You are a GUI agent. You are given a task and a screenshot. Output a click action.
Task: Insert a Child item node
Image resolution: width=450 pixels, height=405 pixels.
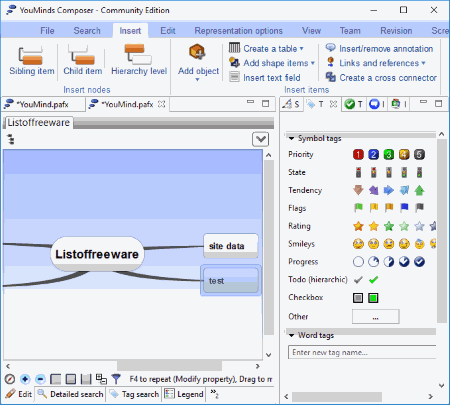pos(82,61)
